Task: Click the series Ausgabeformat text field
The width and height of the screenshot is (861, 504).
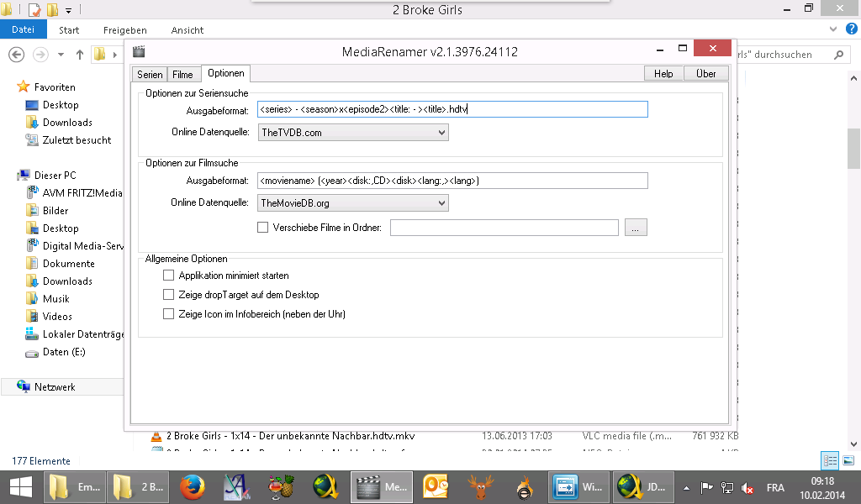Action: pyautogui.click(x=452, y=109)
